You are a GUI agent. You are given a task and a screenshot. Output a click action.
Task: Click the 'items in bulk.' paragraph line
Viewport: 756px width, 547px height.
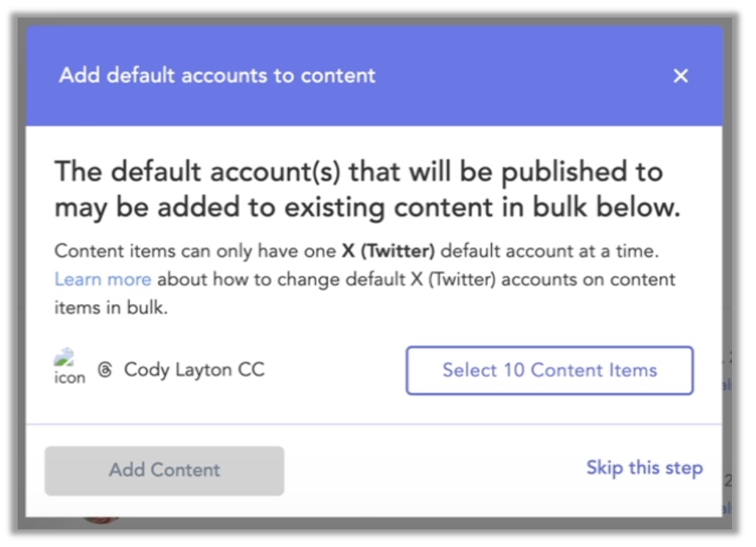111,307
